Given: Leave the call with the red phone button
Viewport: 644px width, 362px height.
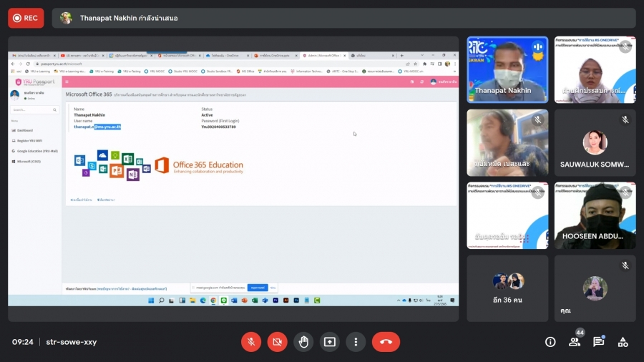Looking at the screenshot, I should (x=386, y=342).
